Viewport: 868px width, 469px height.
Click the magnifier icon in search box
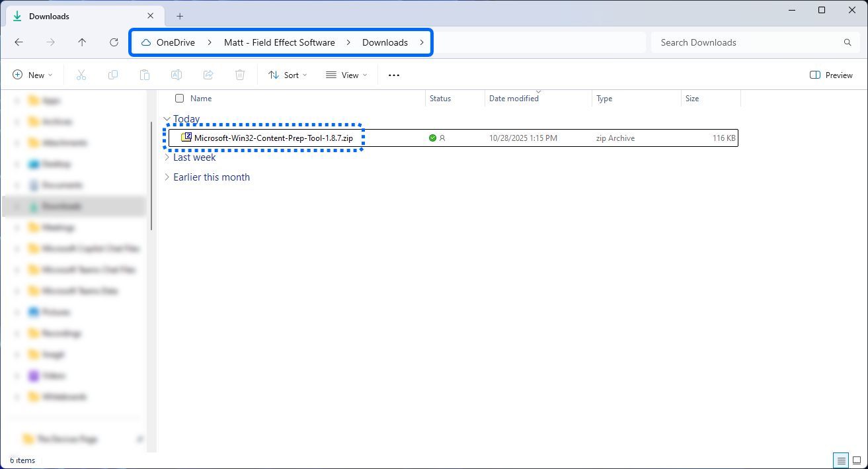848,42
